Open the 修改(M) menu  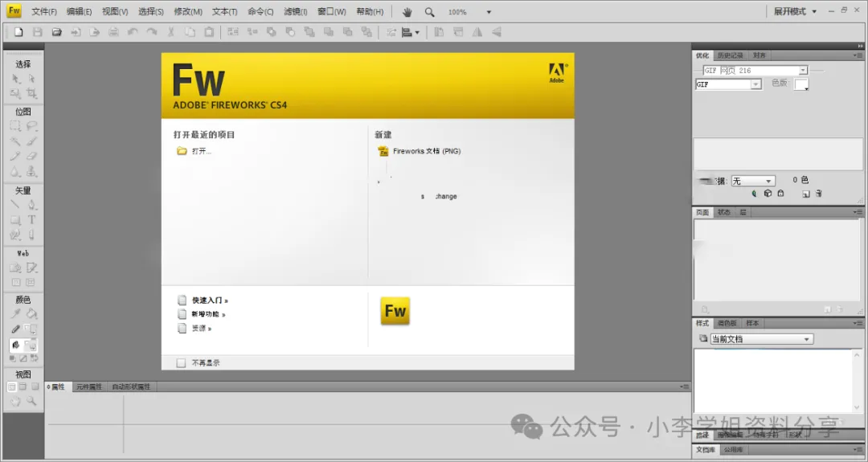tap(187, 11)
